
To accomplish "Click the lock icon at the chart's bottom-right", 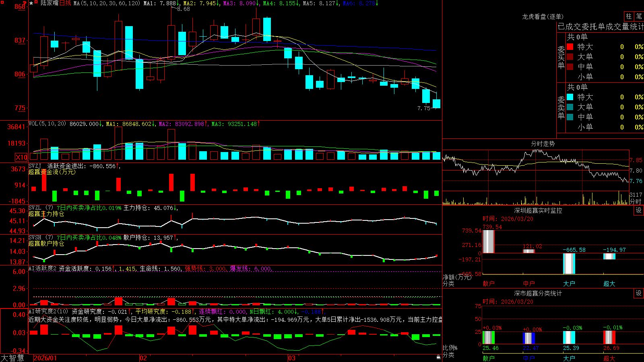I will point(438,357).
